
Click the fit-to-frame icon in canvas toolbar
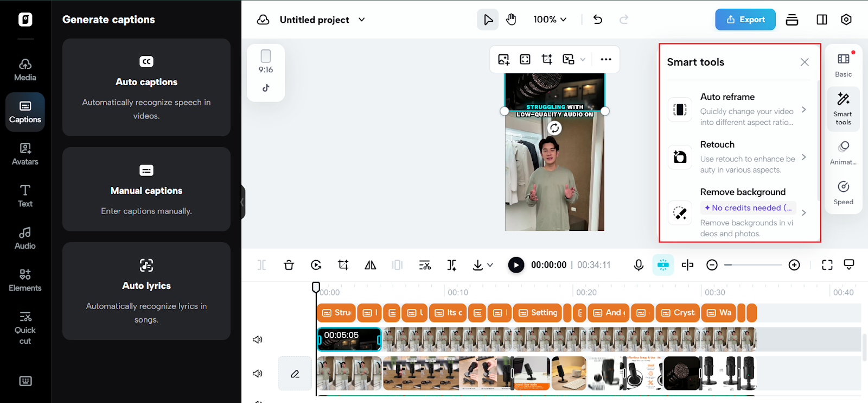525,59
